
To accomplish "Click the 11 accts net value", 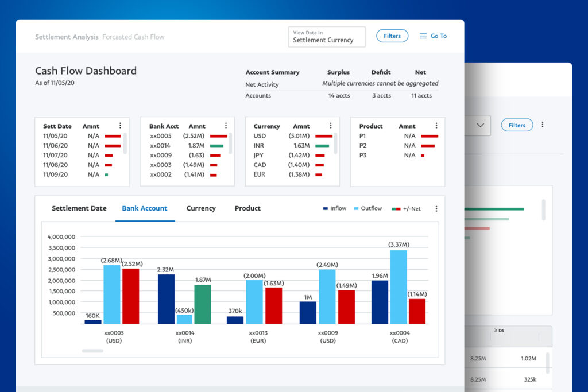I will 421,96.
